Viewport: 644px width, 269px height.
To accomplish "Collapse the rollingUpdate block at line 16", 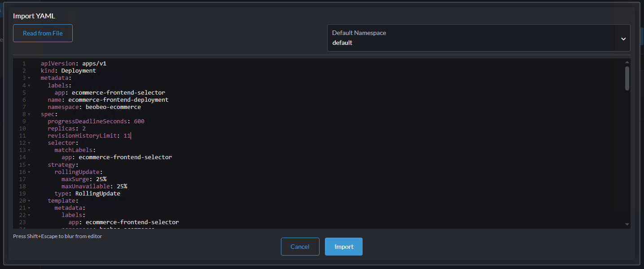I will pyautogui.click(x=29, y=172).
